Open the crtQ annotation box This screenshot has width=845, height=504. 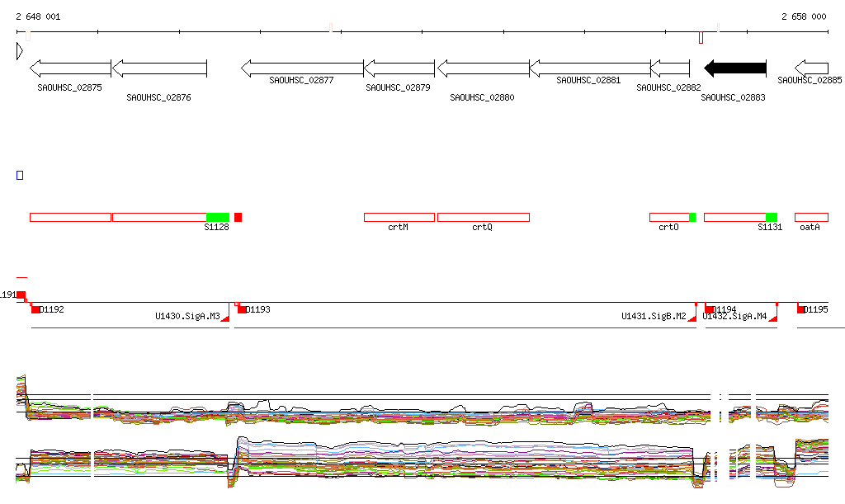(x=483, y=217)
